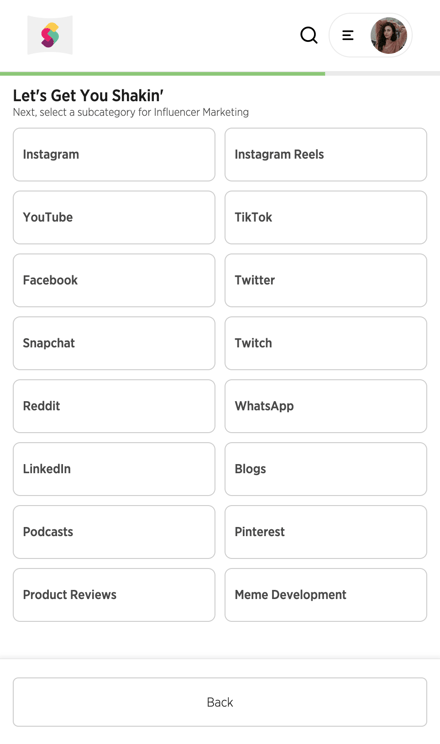Click the green progress bar

tap(162, 74)
